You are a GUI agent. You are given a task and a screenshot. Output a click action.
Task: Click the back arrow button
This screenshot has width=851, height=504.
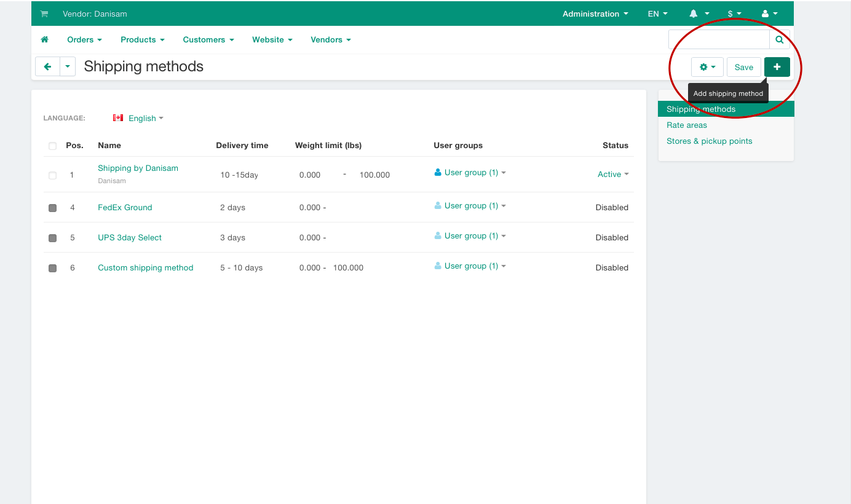tap(47, 66)
